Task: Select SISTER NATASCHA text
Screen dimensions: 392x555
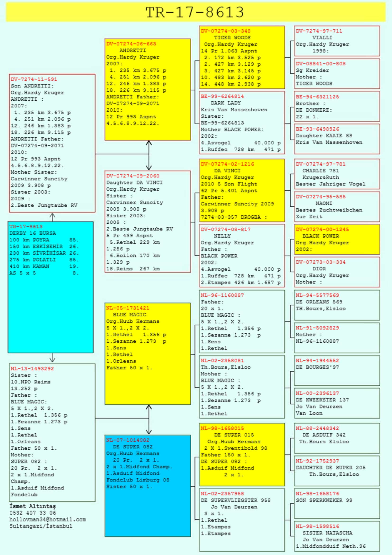Action: [x=327, y=533]
